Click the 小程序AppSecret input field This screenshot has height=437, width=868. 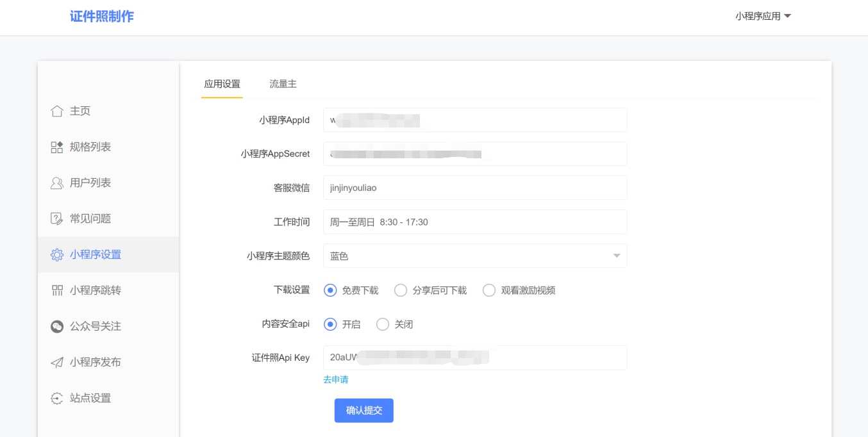click(475, 154)
